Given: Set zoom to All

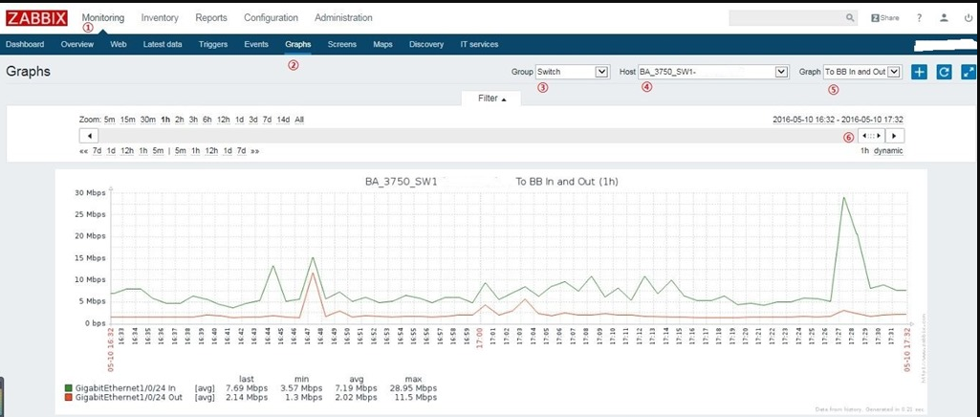Looking at the screenshot, I should pos(299,120).
